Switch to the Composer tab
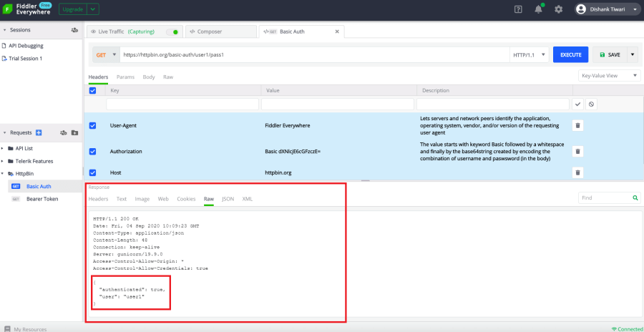Image resolution: width=644 pixels, height=332 pixels. (x=221, y=31)
